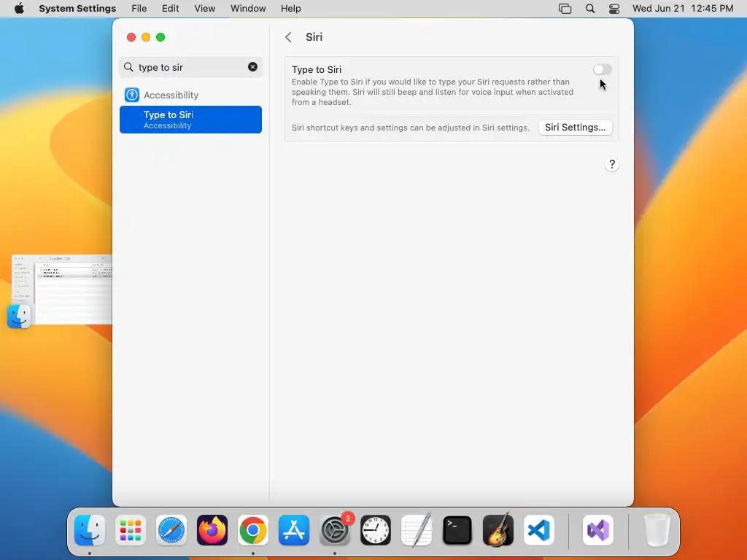Open the Window menu

pyautogui.click(x=248, y=9)
